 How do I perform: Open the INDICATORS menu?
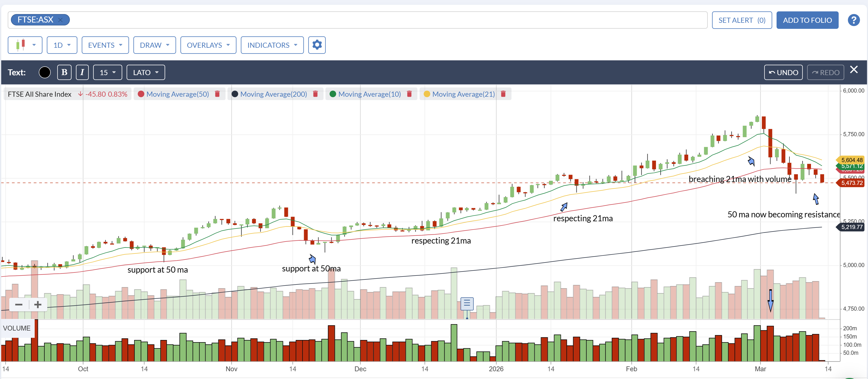pyautogui.click(x=272, y=45)
